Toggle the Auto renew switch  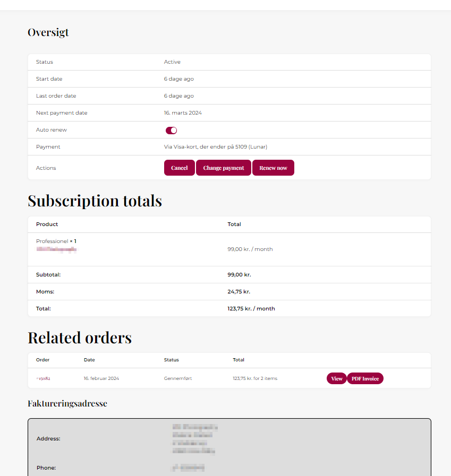[171, 131]
